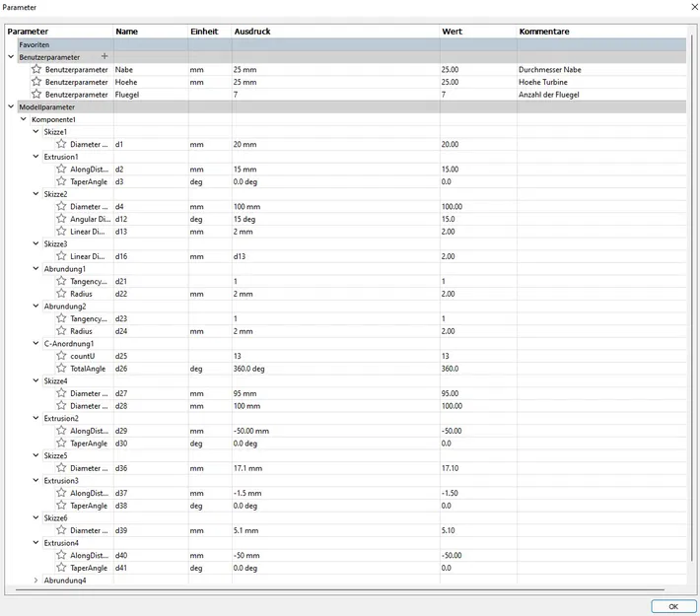Collapse the Benutzerparameter section
Viewport: 700px width, 616px height.
11,57
